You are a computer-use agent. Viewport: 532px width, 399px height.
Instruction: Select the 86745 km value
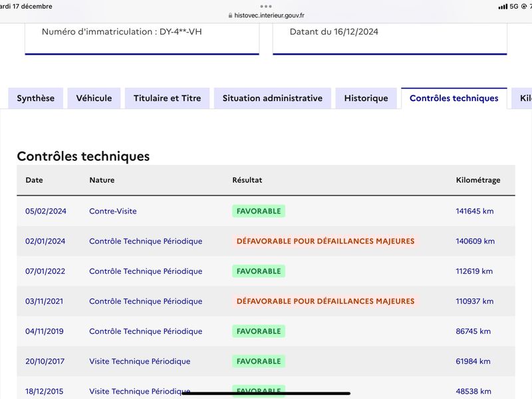[473, 331]
